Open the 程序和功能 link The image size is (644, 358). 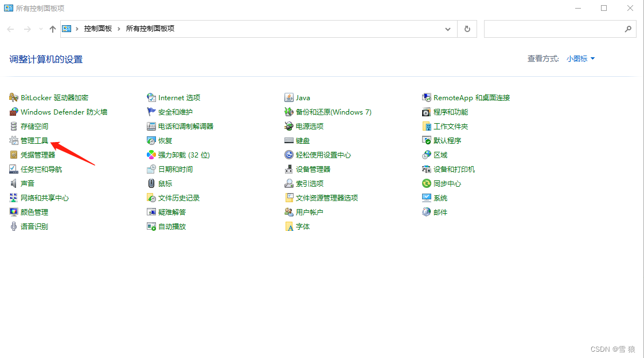tap(451, 112)
